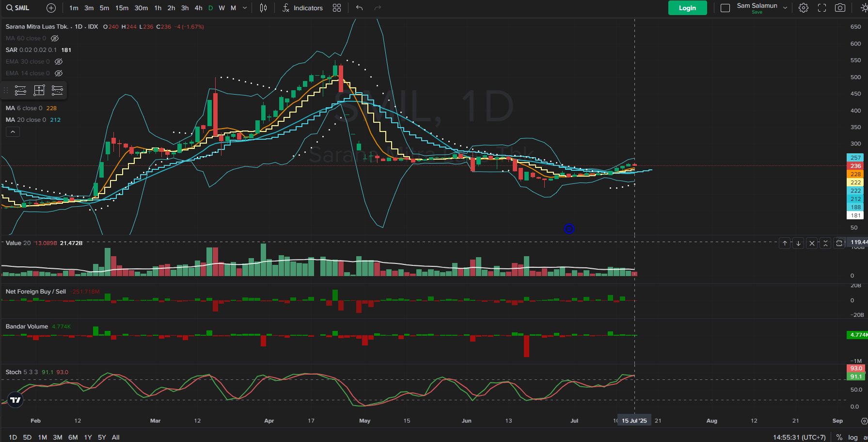Collapse the Value pane
Image resolution: width=868 pixels, height=442 pixels.
coord(825,243)
